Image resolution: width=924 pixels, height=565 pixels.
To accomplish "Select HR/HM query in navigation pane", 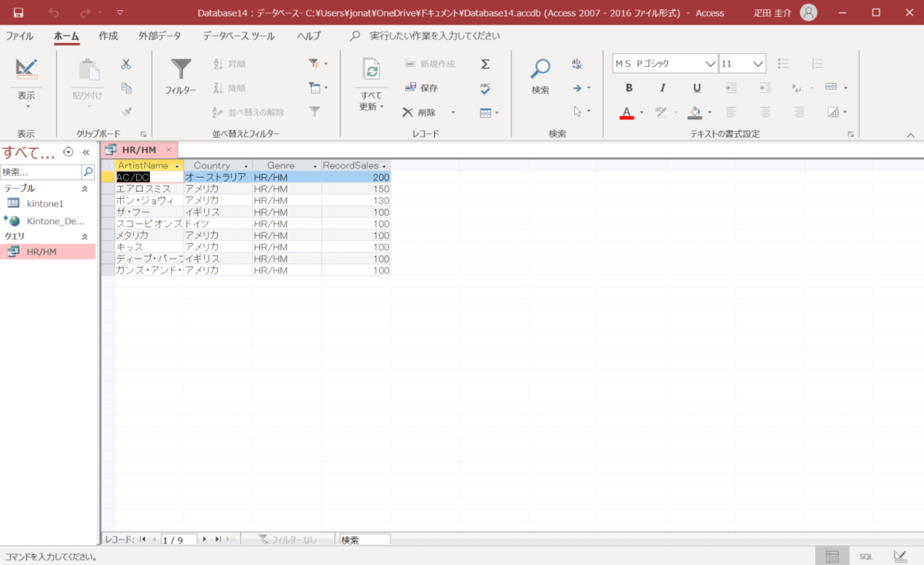I will coord(48,252).
